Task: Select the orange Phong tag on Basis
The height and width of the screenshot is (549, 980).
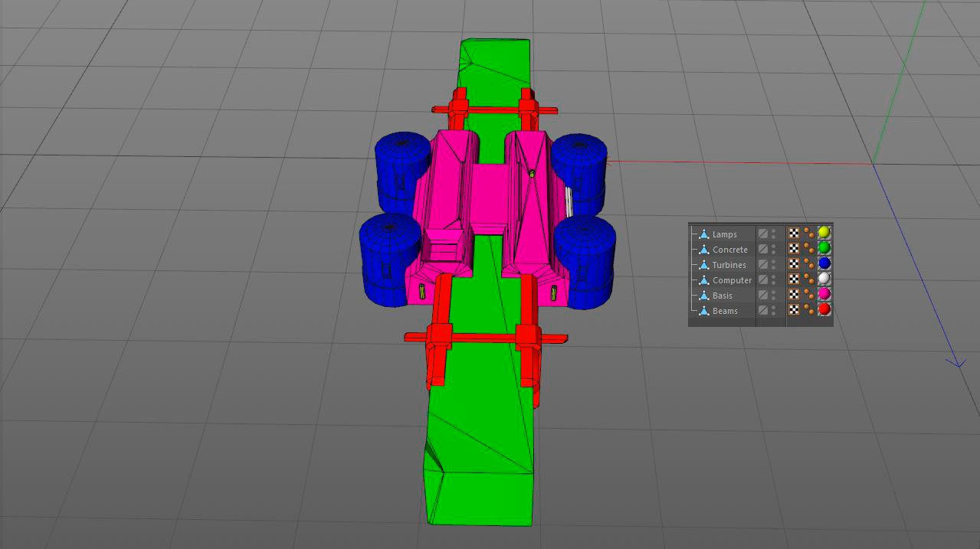Action: tap(809, 295)
